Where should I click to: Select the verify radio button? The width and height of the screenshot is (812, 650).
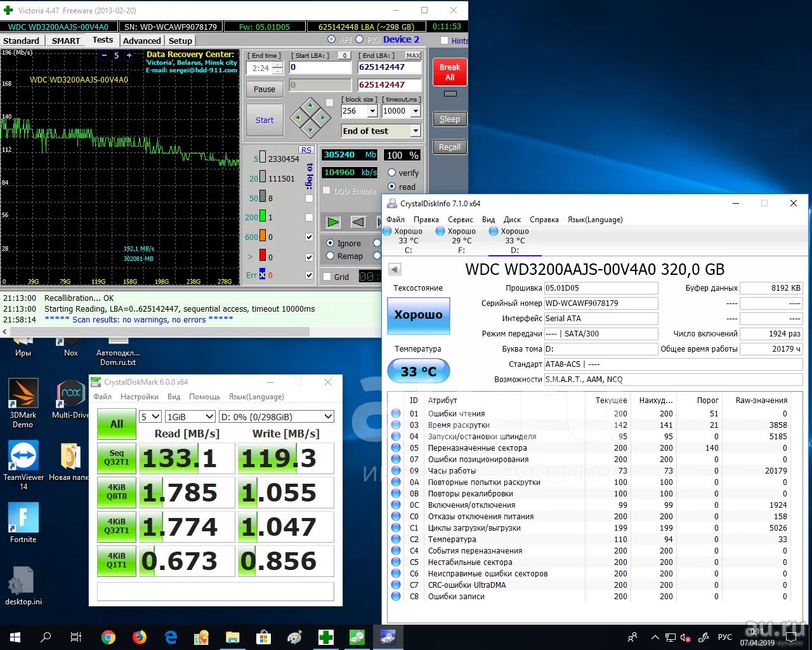pyautogui.click(x=392, y=173)
